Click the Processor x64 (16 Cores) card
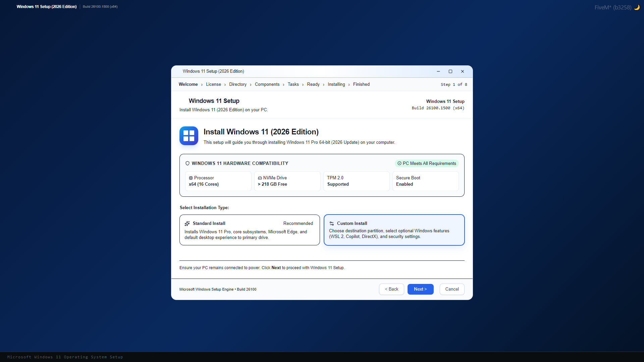Viewport: 644px width, 362px height. click(218, 181)
